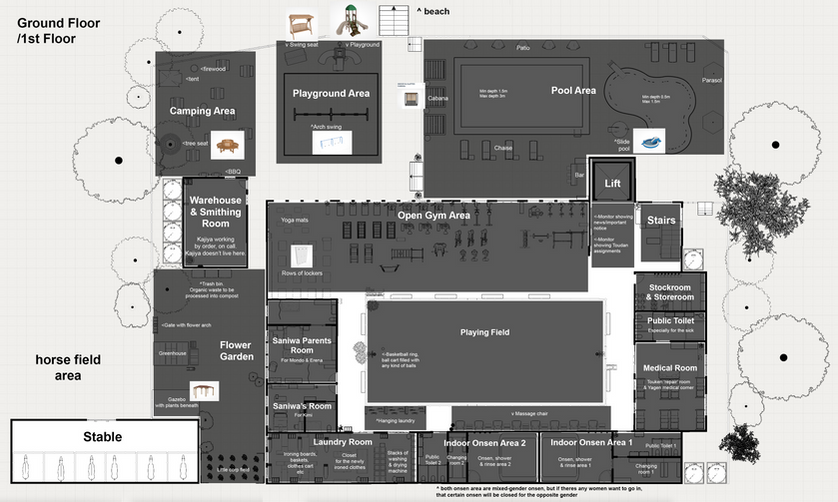The width and height of the screenshot is (838, 502).
Task: Click the swing seat photo thumbnail
Action: [x=301, y=24]
